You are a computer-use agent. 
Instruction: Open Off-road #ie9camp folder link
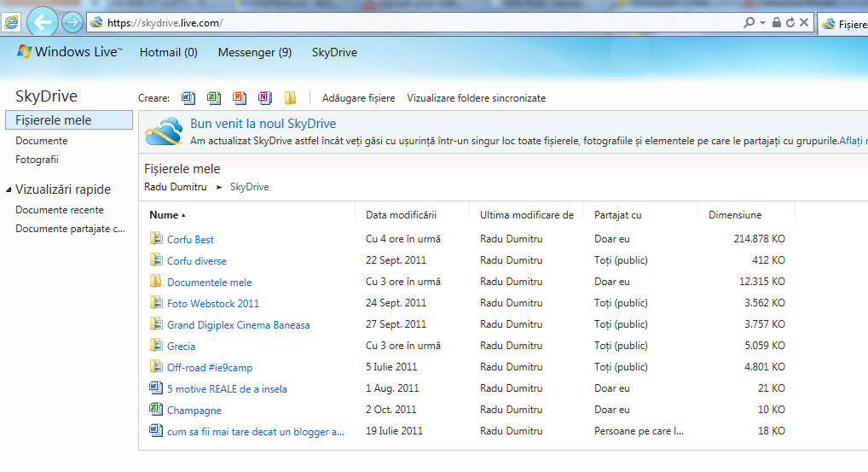(x=210, y=368)
